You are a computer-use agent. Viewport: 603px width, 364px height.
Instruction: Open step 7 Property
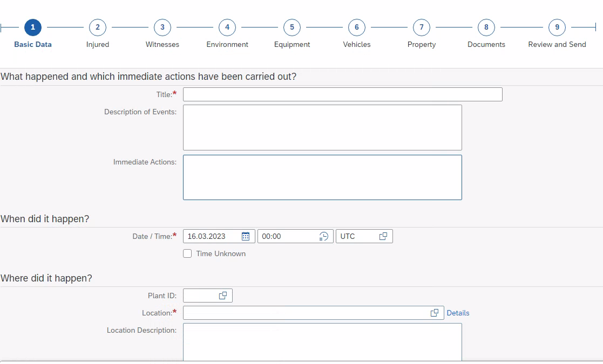422,28
